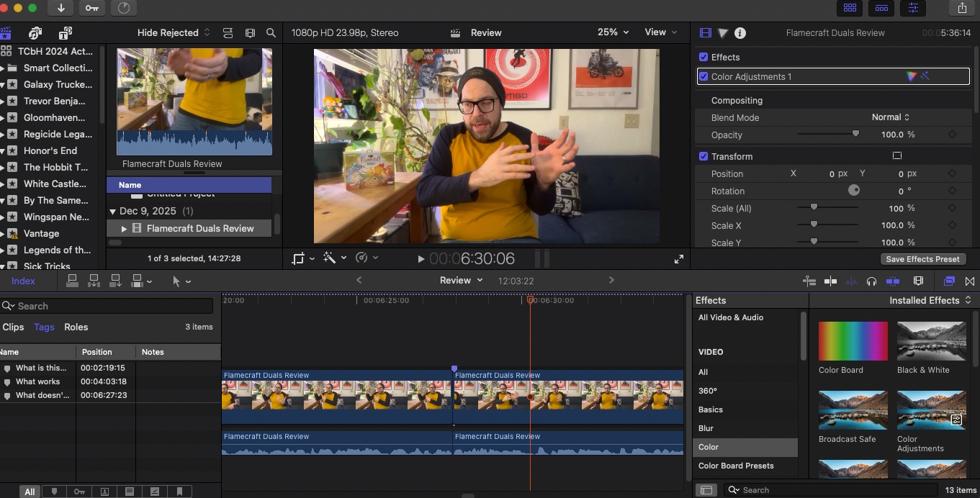Adjust the Opacity slider handle

pyautogui.click(x=855, y=134)
